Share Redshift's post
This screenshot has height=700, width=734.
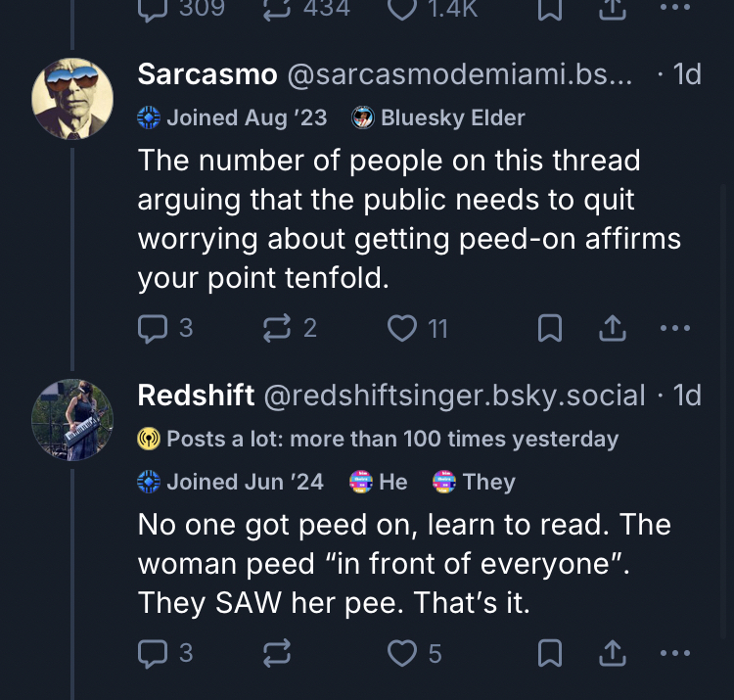pyautogui.click(x=612, y=654)
